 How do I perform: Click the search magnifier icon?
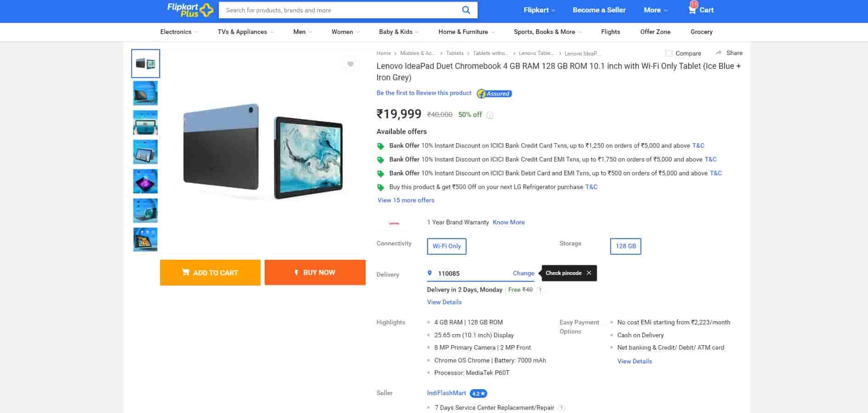(x=466, y=10)
